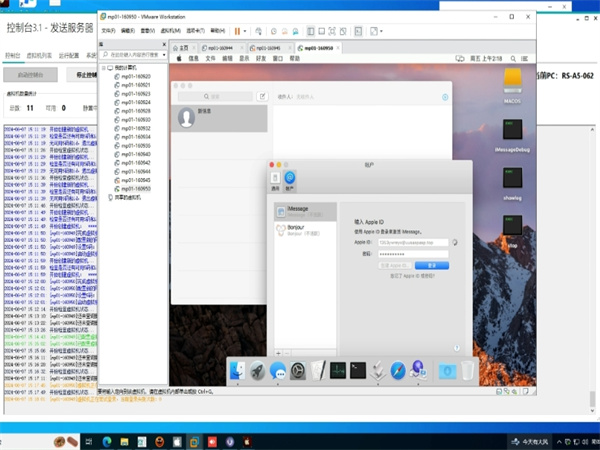
Task: Open Finder from the macOS dock
Action: tap(237, 371)
